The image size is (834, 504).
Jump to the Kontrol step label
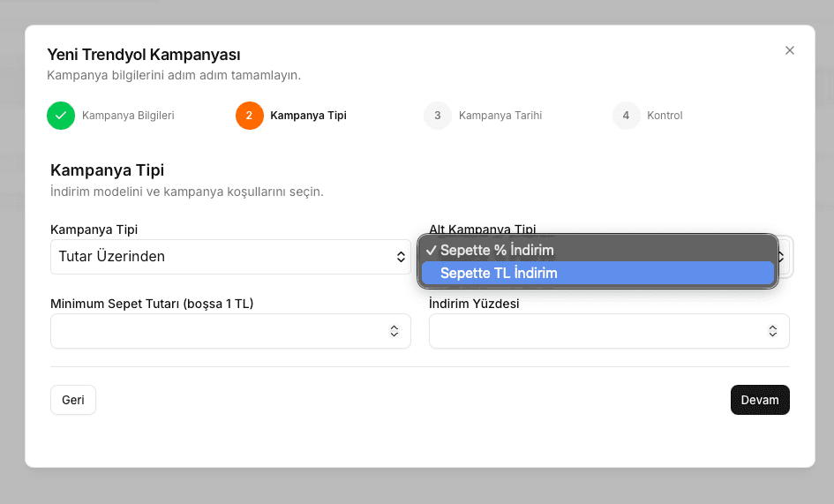pos(665,116)
